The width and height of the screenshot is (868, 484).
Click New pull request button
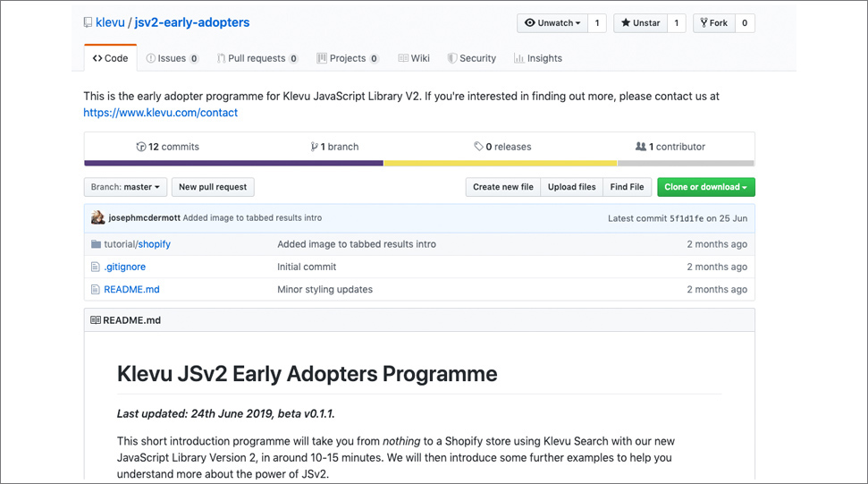[213, 187]
